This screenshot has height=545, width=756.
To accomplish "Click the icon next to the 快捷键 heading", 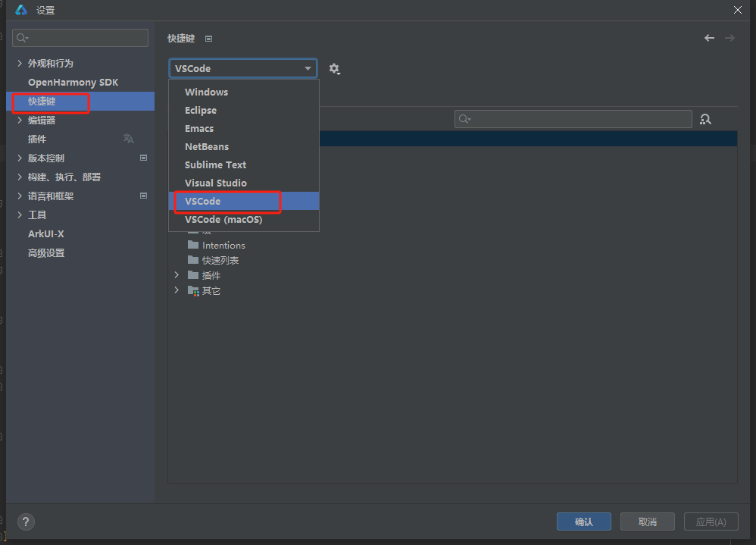I will tap(209, 39).
